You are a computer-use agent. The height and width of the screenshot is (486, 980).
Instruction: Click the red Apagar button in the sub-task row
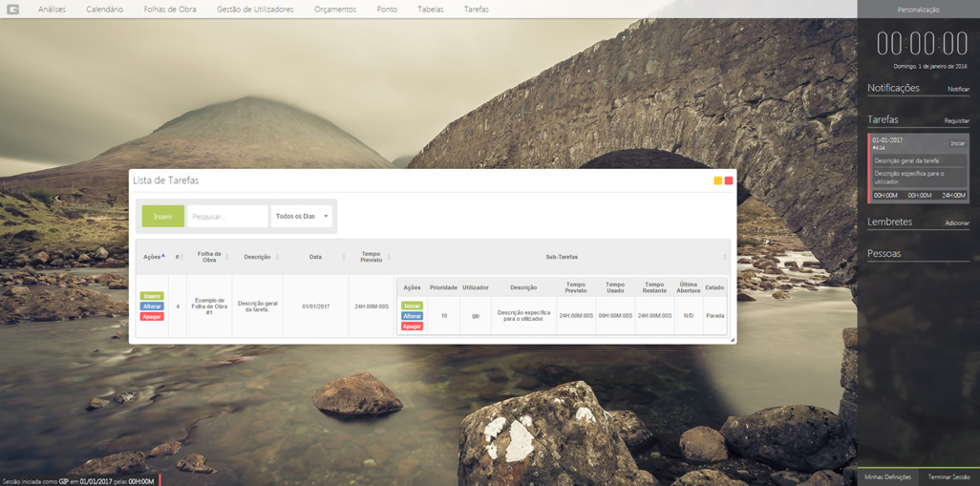click(x=412, y=327)
